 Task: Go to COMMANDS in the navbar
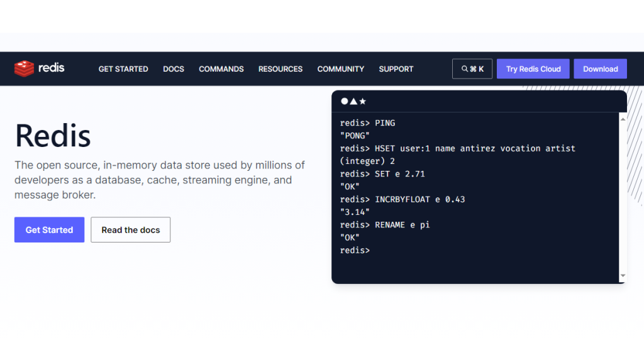(x=221, y=69)
